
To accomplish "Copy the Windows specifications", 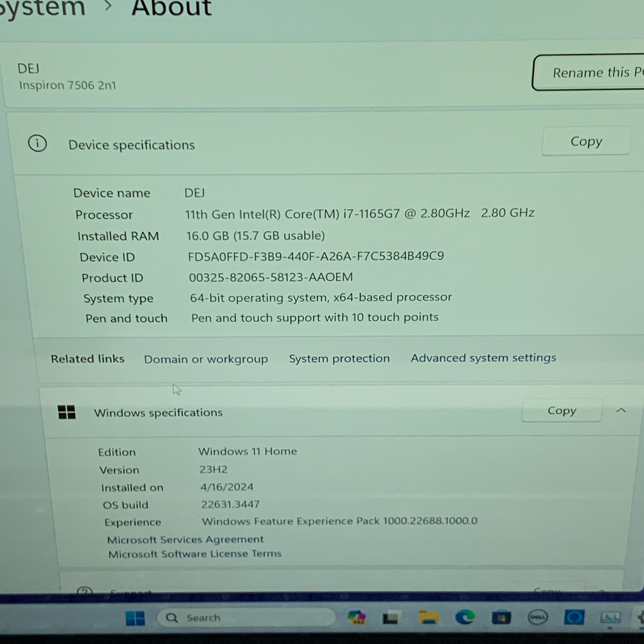I will [x=562, y=411].
